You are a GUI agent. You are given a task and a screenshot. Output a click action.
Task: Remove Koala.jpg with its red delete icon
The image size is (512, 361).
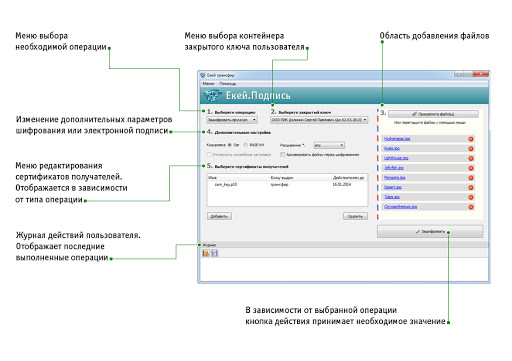pos(471,149)
